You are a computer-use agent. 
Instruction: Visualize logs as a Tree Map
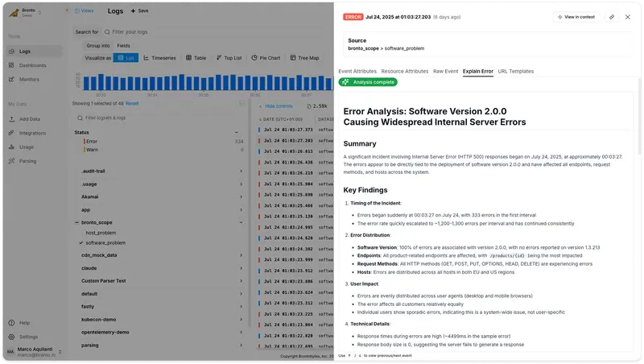304,58
